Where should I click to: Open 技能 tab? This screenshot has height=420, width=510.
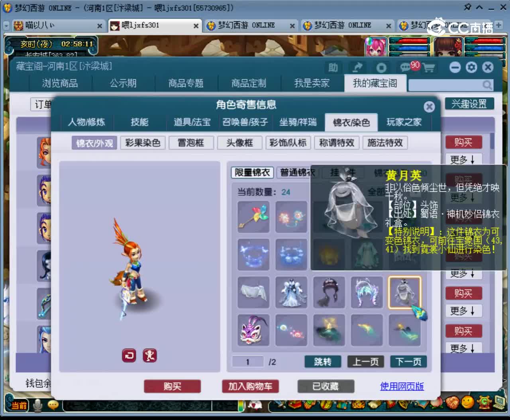click(139, 122)
